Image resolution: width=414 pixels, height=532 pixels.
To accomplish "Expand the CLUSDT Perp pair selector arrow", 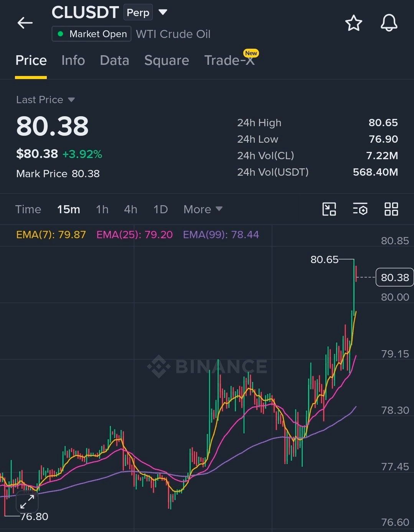I will [163, 12].
